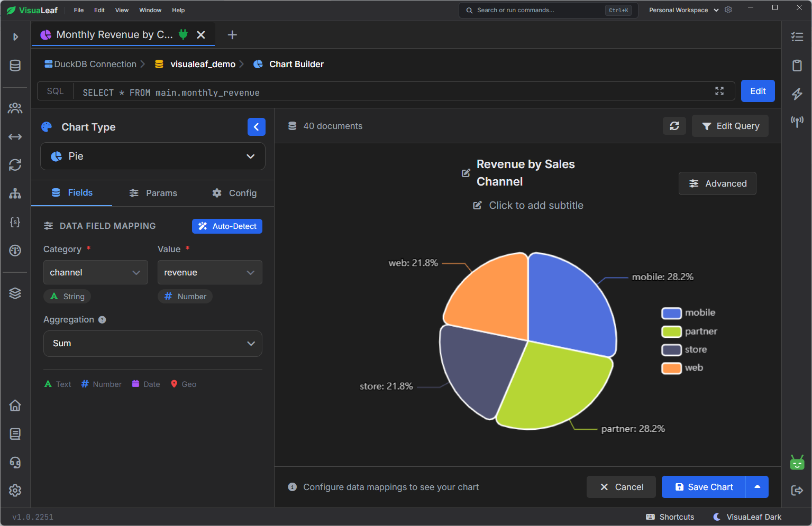This screenshot has height=526, width=812.
Task: Click the blue Edit SQL button
Action: pos(758,91)
